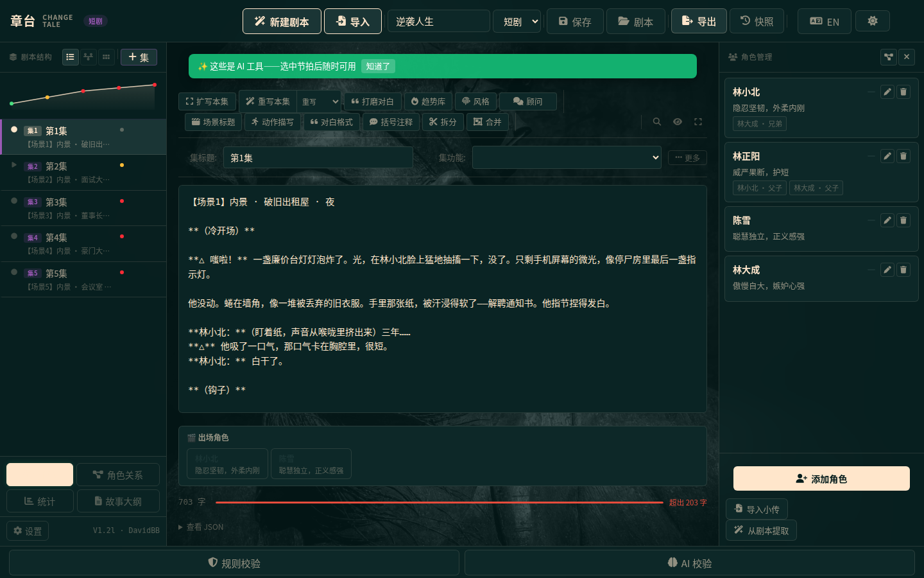Open the 集功能 dropdown

pos(567,157)
